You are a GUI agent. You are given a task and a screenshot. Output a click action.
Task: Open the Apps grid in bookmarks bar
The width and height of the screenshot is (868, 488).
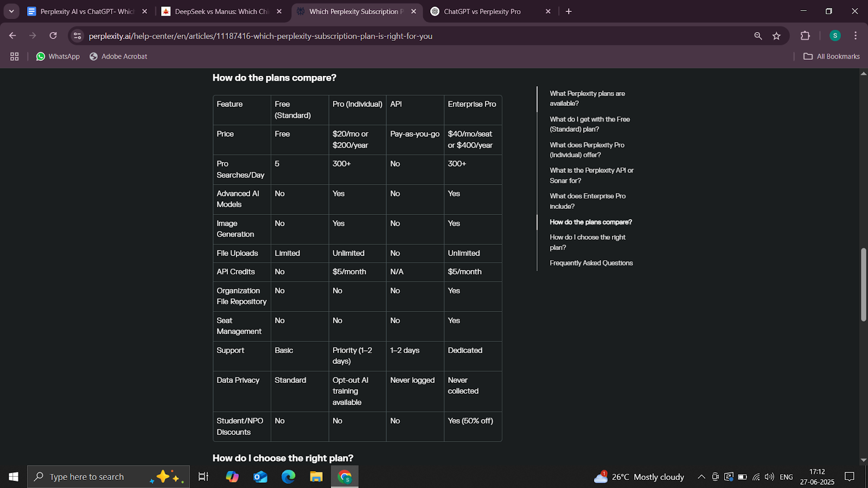tap(15, 56)
